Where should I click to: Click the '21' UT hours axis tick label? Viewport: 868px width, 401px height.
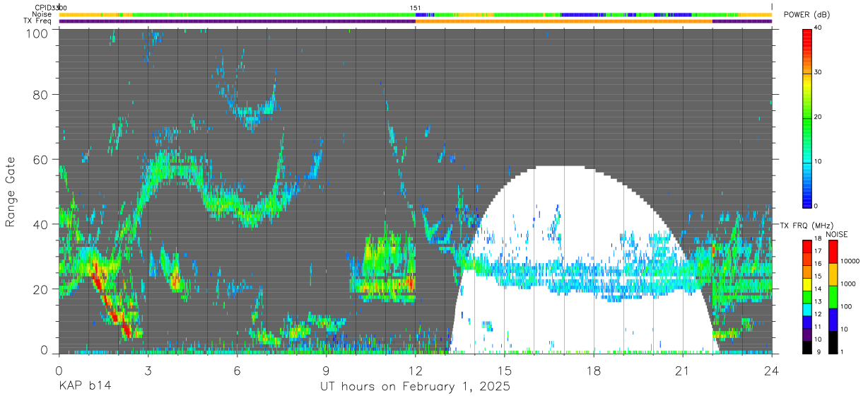pyautogui.click(x=683, y=370)
